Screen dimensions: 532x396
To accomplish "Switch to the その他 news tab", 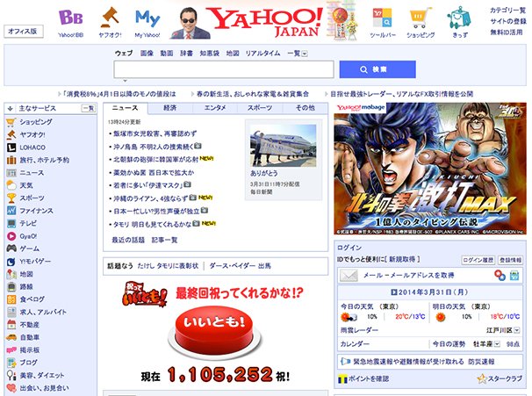I will click(x=305, y=108).
